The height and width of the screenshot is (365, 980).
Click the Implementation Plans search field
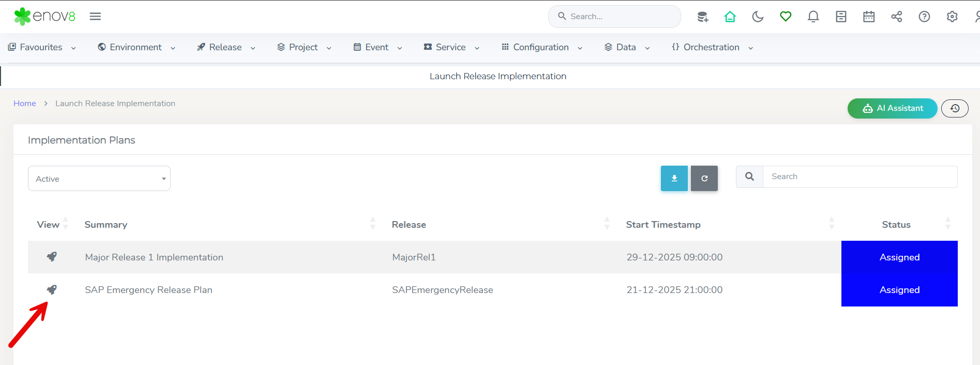click(x=860, y=177)
